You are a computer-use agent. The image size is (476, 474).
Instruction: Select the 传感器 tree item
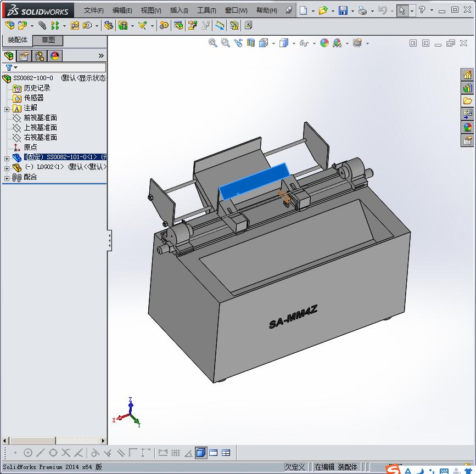click(33, 98)
